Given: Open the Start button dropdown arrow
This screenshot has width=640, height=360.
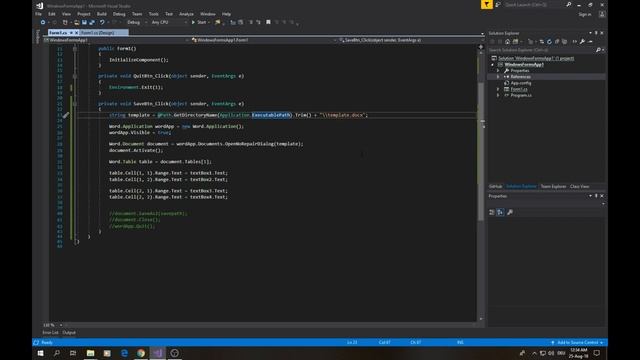Looking at the screenshot, I should click(209, 22).
